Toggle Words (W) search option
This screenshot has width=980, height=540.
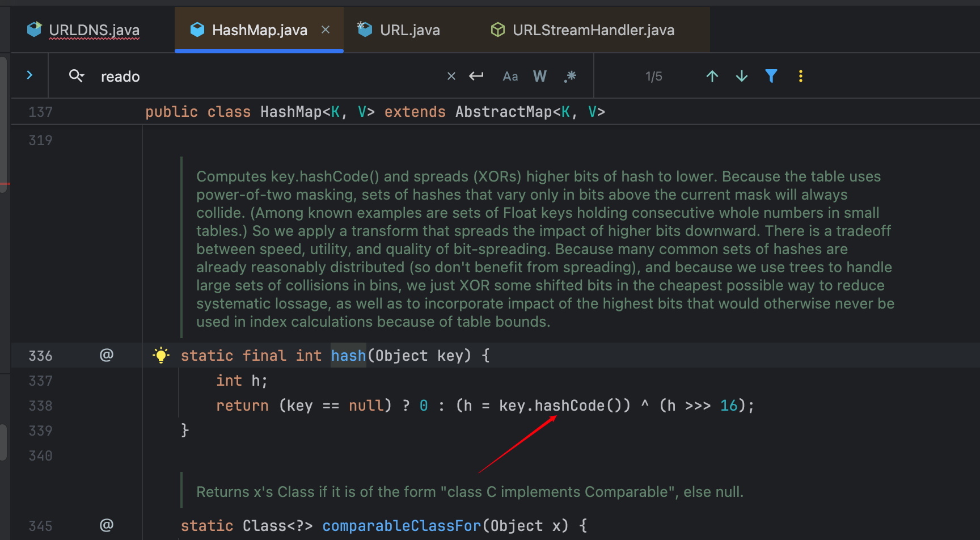540,76
